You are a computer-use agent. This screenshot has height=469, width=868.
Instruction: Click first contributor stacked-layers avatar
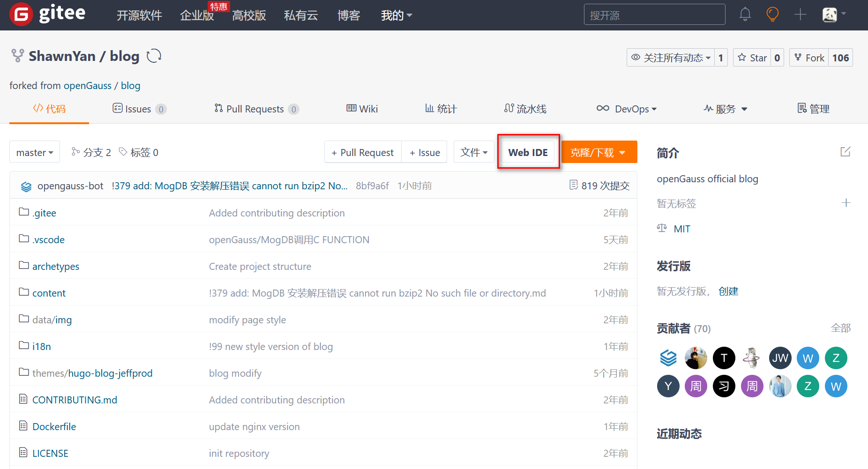(668, 358)
